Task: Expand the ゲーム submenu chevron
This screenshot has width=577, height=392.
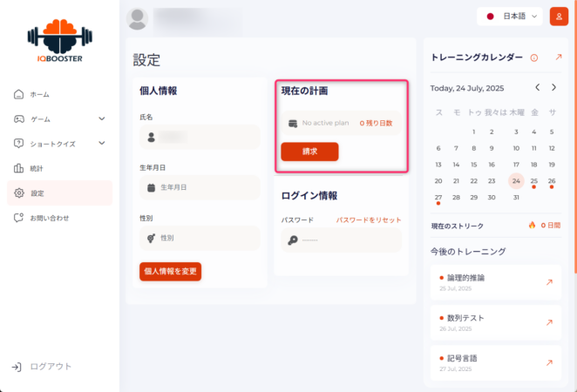Action: click(102, 118)
